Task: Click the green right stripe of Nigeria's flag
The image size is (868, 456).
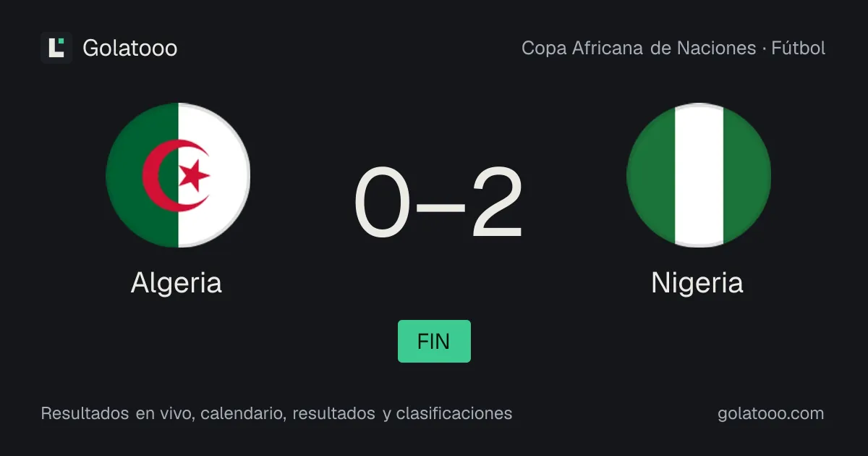Action: pos(746,175)
